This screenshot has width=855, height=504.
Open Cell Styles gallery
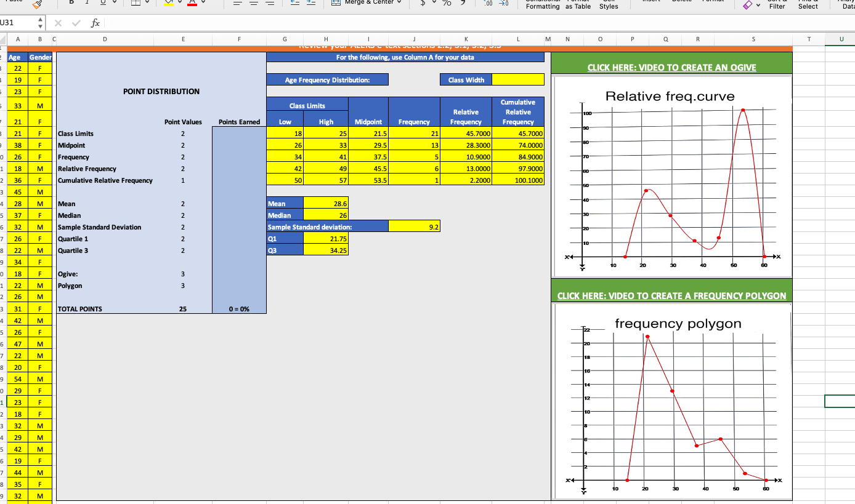[x=607, y=5]
